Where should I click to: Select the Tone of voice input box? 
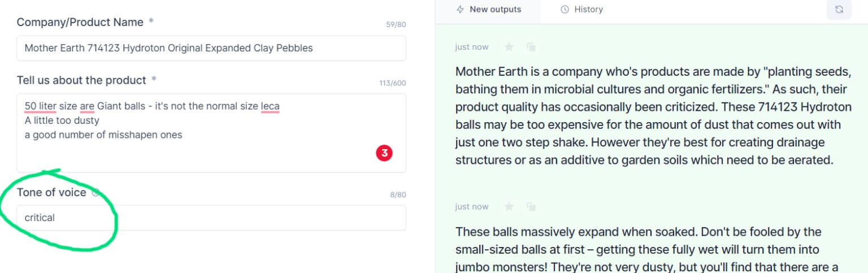tap(211, 218)
